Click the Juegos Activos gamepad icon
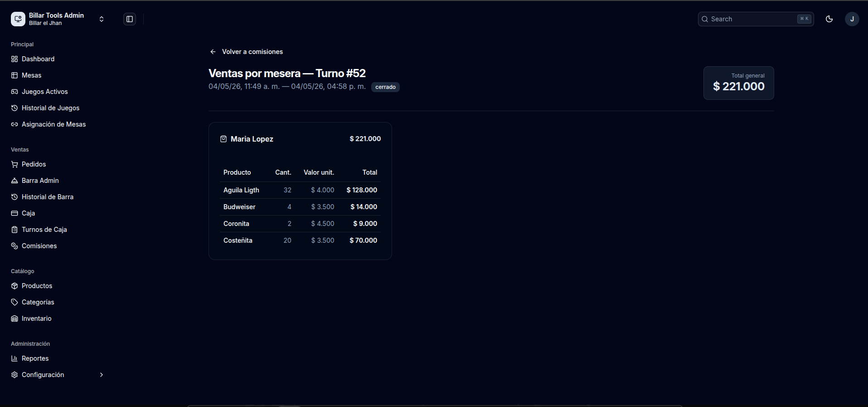The width and height of the screenshot is (868, 407). (15, 92)
